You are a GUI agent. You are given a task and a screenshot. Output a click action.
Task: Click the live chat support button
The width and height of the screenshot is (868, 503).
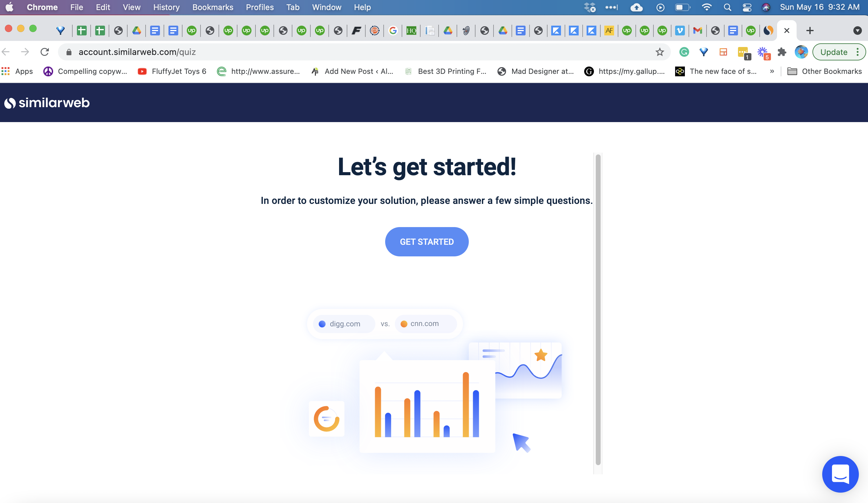(x=841, y=474)
